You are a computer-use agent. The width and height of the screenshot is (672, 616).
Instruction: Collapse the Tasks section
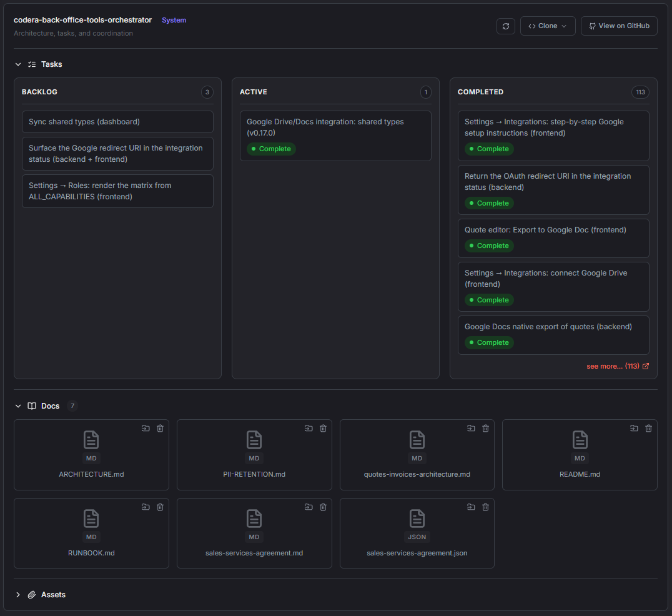(18, 64)
